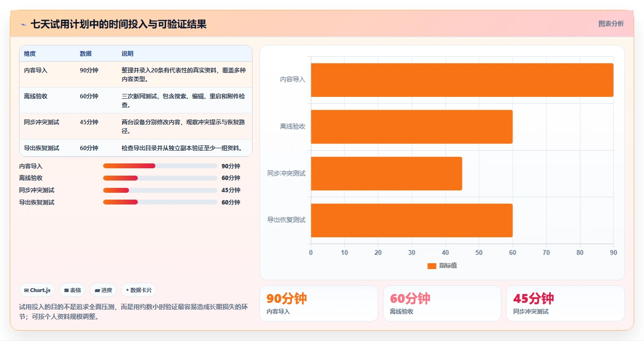The image size is (644, 341).
Task: Click the 导出恢复测试 cell in the table
Action: click(42, 148)
